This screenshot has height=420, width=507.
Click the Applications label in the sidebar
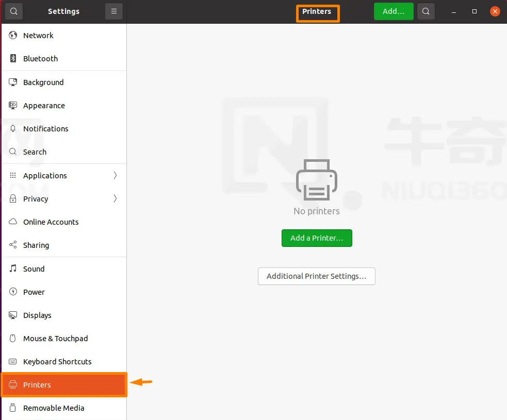(45, 176)
